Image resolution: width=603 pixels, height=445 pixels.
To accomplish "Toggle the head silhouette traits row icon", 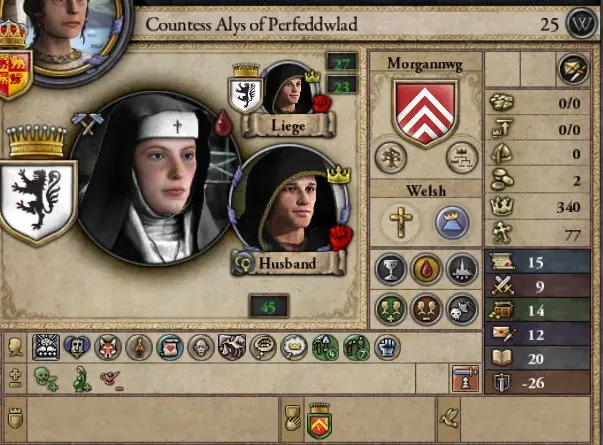I will click(x=15, y=347).
